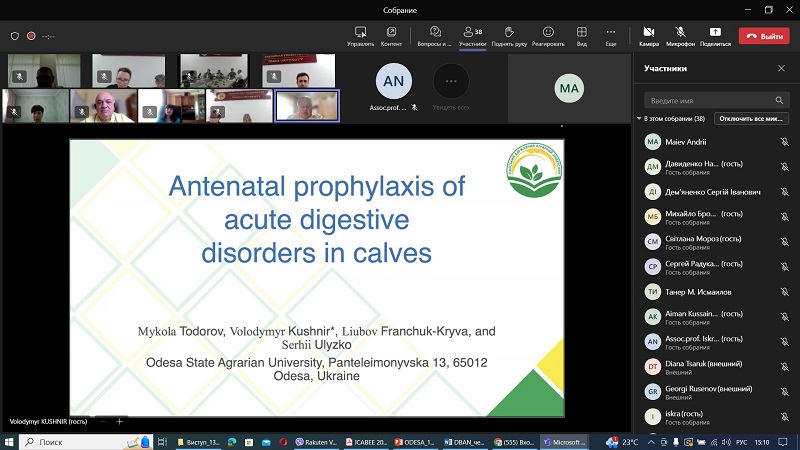The width and height of the screenshot is (800, 450).
Task: Open the Управлять (take control) icon
Action: point(360,32)
